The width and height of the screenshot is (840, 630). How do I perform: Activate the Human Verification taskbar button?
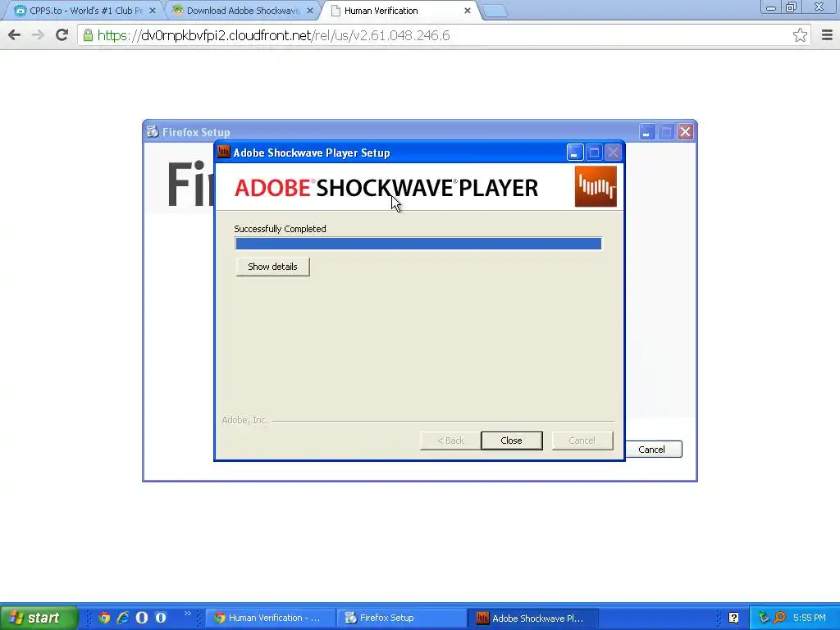click(x=271, y=619)
